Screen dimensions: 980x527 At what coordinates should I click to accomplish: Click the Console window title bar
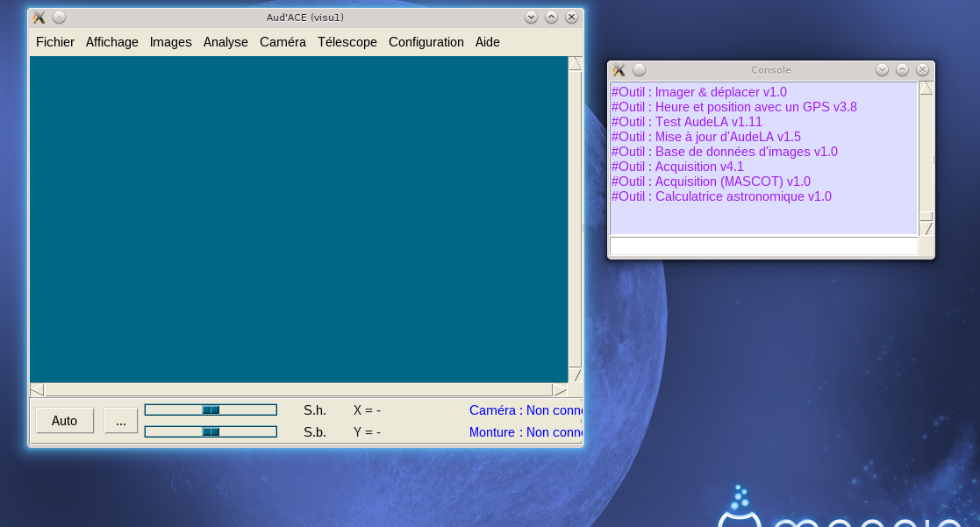coord(770,70)
